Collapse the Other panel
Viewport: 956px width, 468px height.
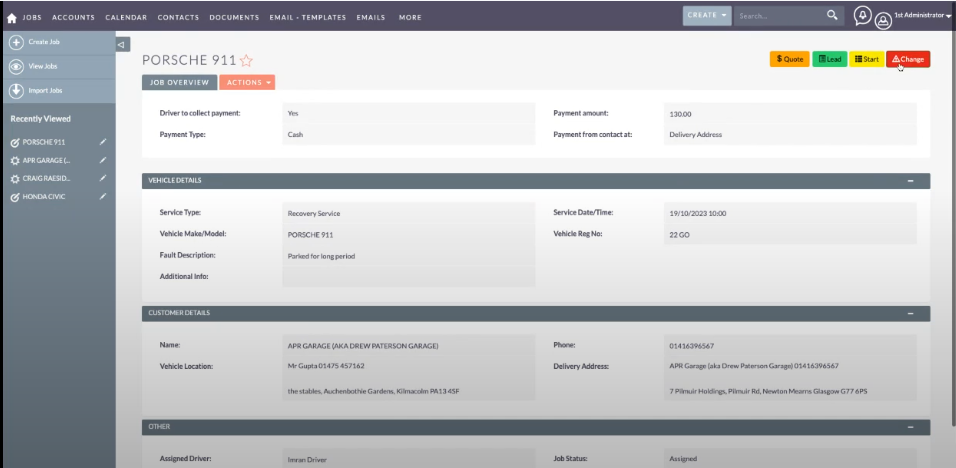click(910, 427)
